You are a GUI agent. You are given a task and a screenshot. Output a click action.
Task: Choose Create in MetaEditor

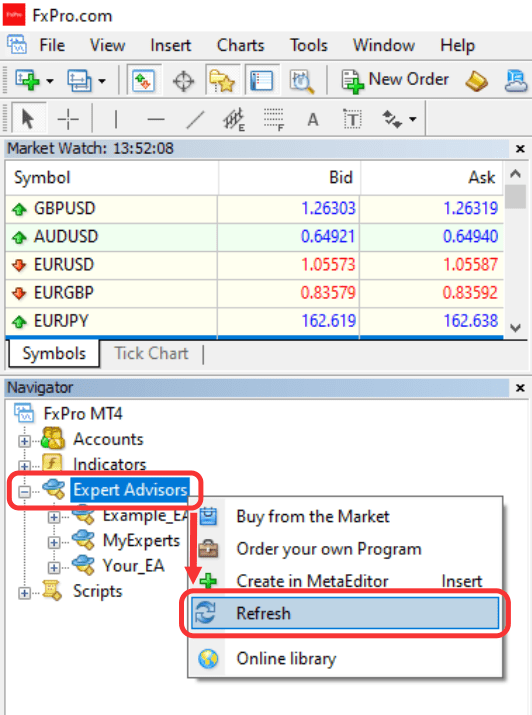click(345, 581)
